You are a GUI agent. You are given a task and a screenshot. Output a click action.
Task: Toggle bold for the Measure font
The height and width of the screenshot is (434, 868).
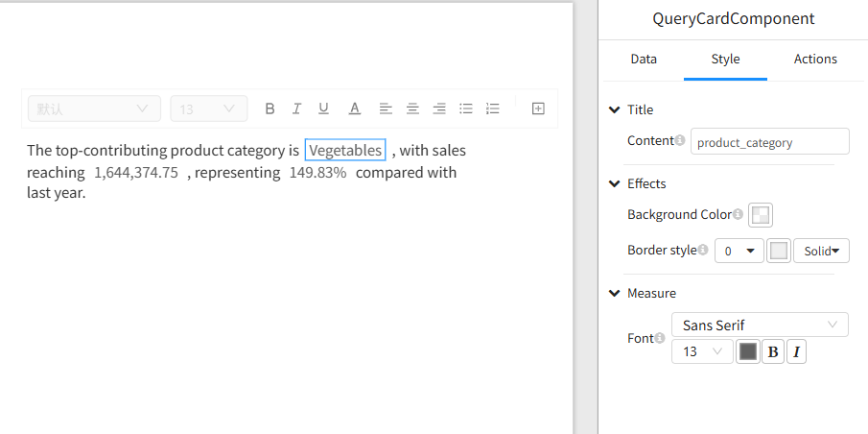click(773, 352)
